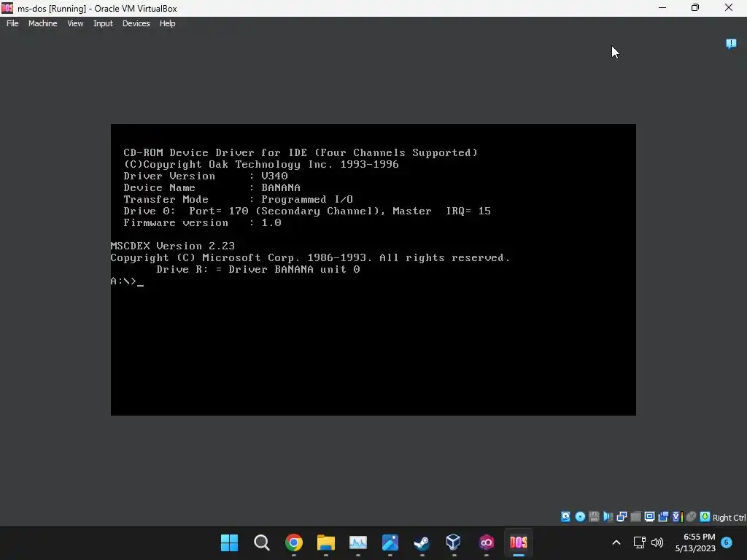
Task: Switch to Google Chrome in taskbar
Action: [294, 542]
